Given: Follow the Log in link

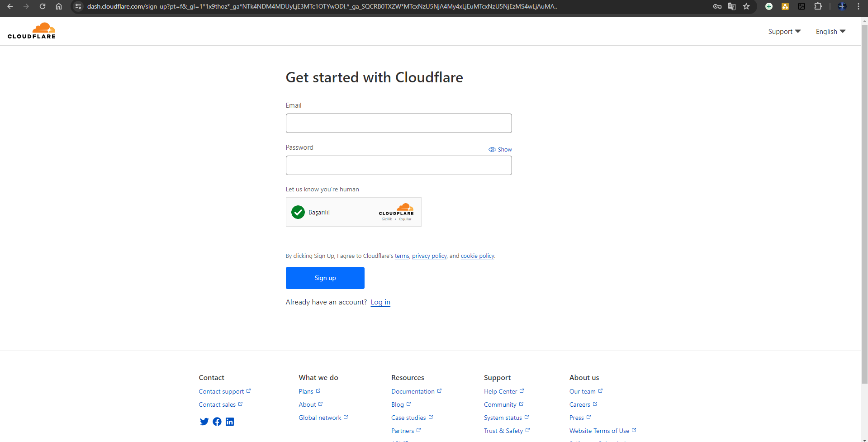Looking at the screenshot, I should coord(380,302).
